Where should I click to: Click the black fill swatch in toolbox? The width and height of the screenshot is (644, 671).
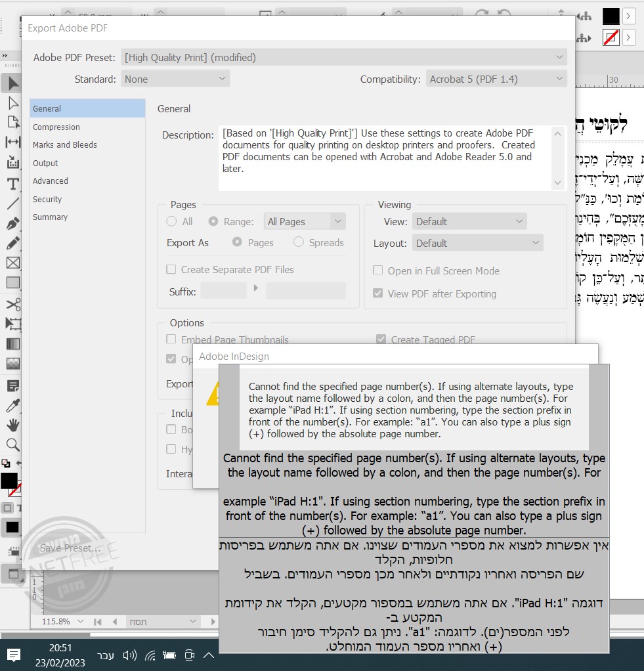click(9, 481)
